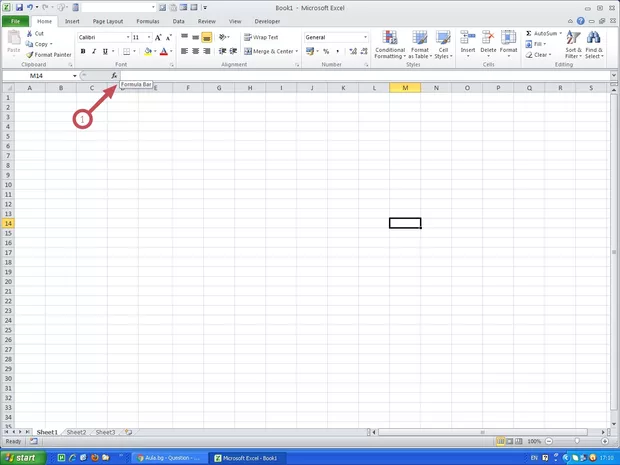Viewport: 620px width, 465px height.
Task: Open Aula.bg taskbar window button
Action: tap(169, 458)
